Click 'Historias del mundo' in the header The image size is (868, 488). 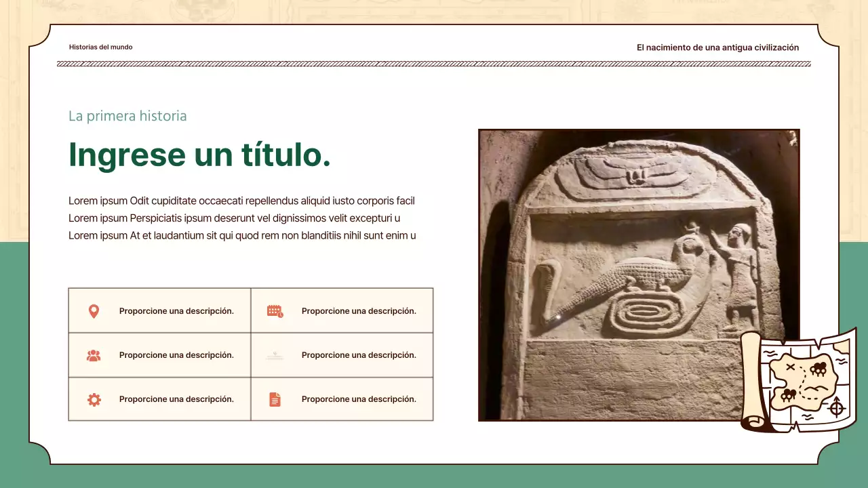(100, 47)
